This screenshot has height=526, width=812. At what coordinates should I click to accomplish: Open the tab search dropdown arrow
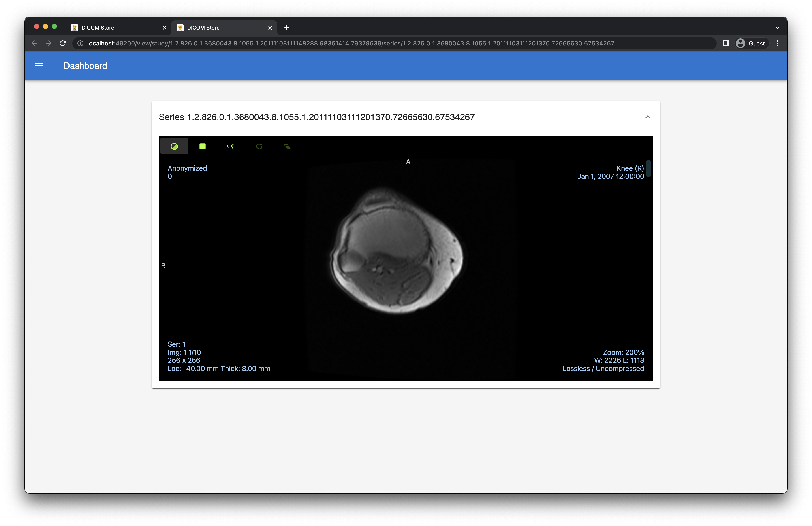coord(777,28)
